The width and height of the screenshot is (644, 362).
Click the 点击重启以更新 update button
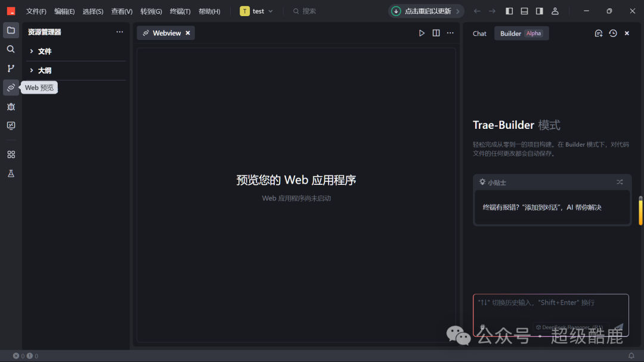[x=426, y=11]
